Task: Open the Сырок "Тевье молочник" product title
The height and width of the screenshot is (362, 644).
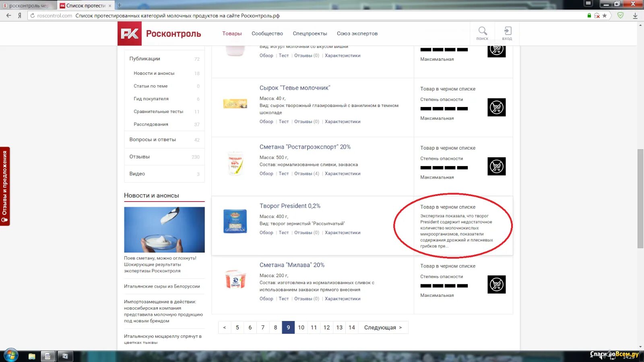Action: pos(295,88)
